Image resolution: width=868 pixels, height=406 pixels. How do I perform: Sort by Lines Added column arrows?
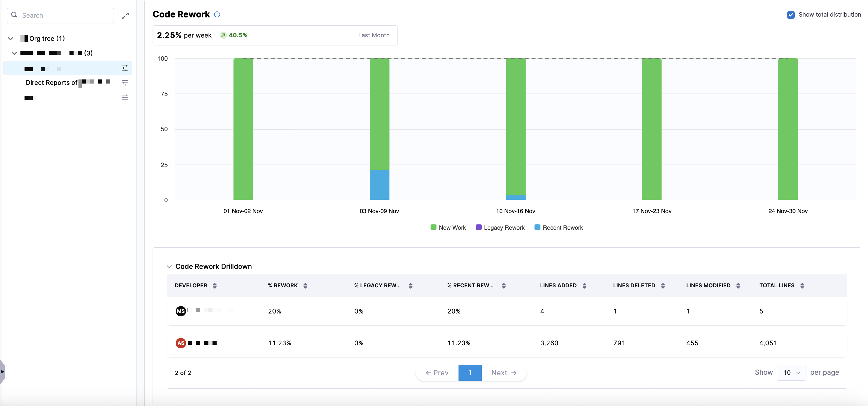click(584, 286)
